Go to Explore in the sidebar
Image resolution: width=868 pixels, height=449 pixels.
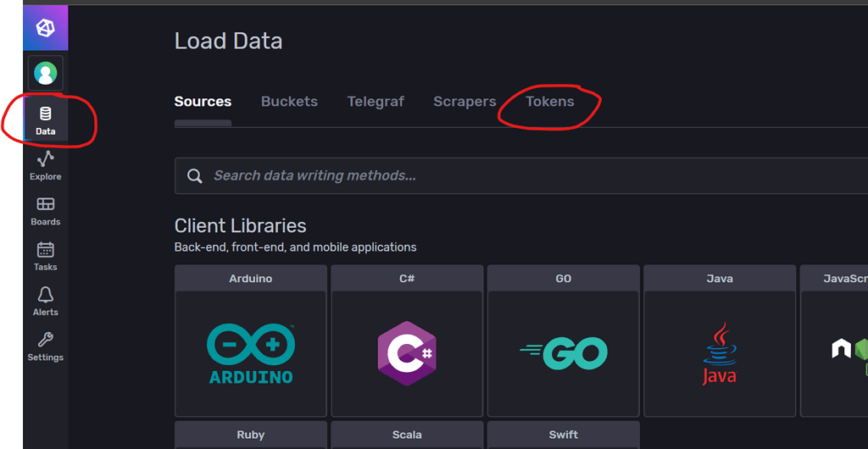(46, 166)
